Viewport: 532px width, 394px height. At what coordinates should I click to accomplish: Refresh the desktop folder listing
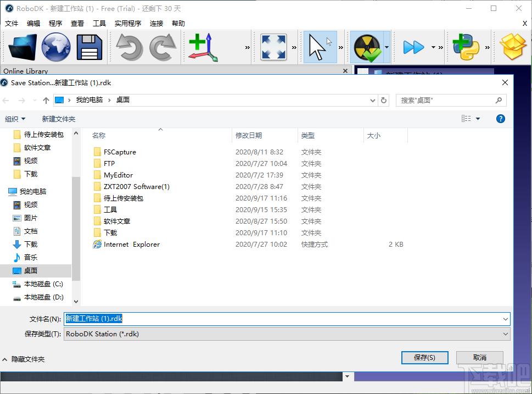pyautogui.click(x=384, y=100)
